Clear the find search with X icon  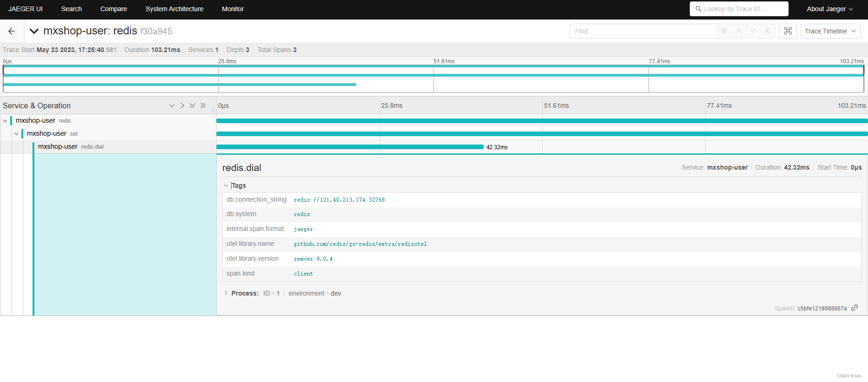(767, 31)
